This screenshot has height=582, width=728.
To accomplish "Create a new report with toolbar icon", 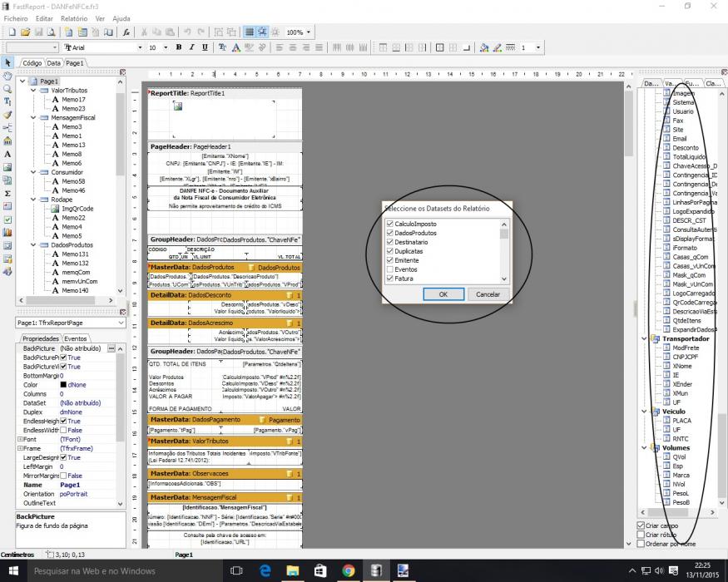I will pyautogui.click(x=12, y=32).
